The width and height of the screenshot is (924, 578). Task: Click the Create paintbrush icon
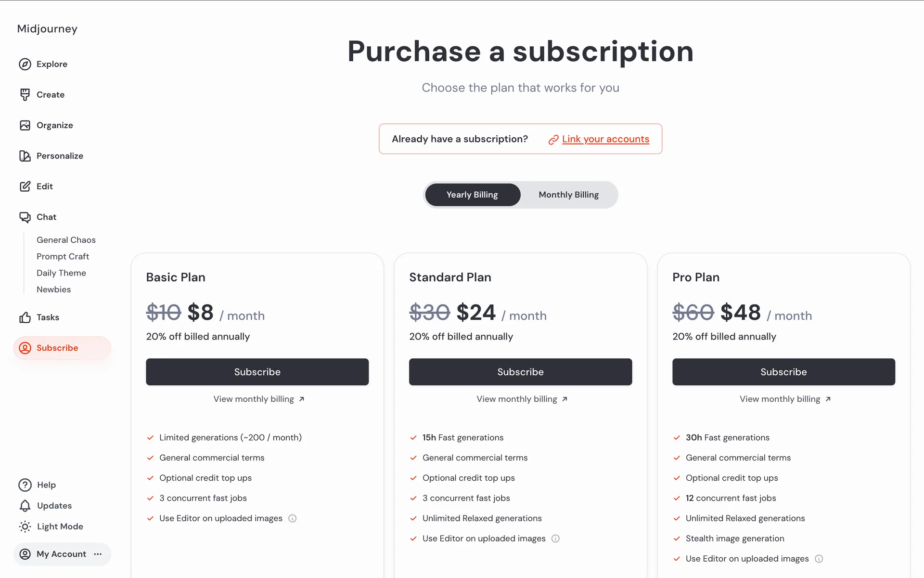[25, 94]
